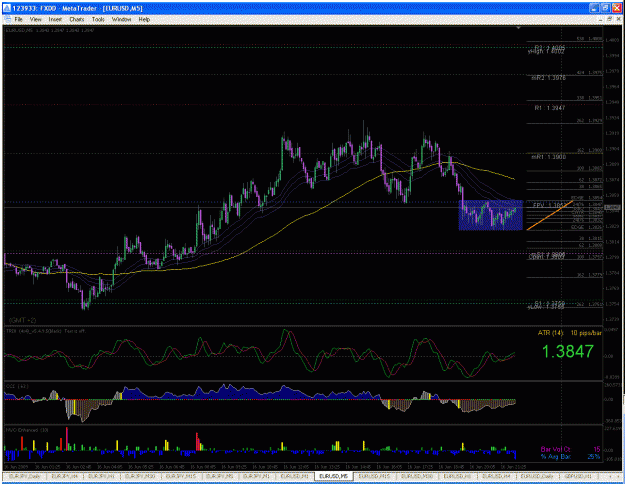Click the large green 1.3847 price display

568,351
